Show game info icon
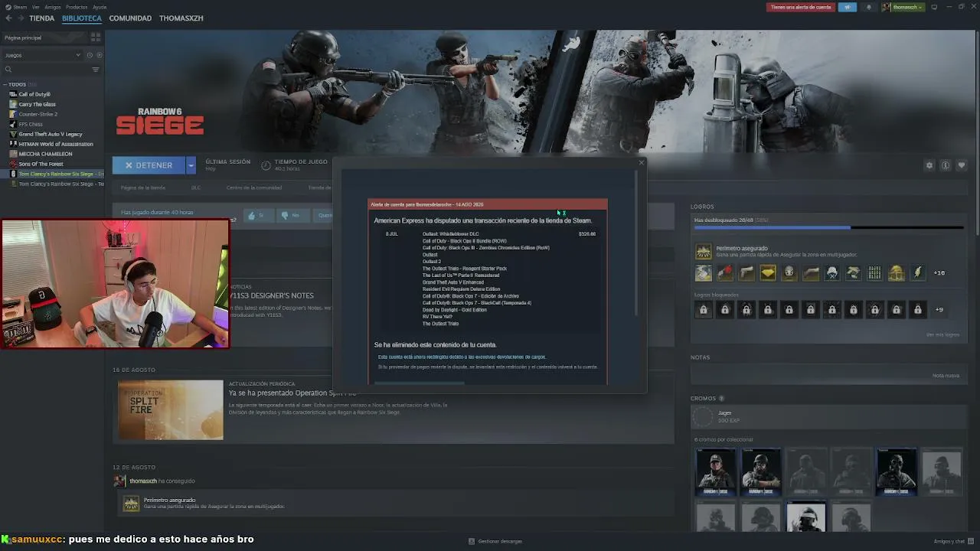 [x=946, y=165]
